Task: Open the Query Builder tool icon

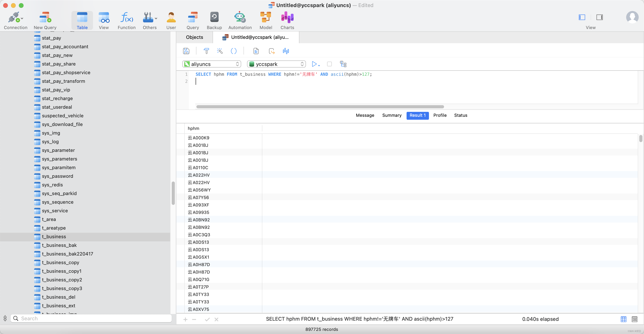Action: 206,51
